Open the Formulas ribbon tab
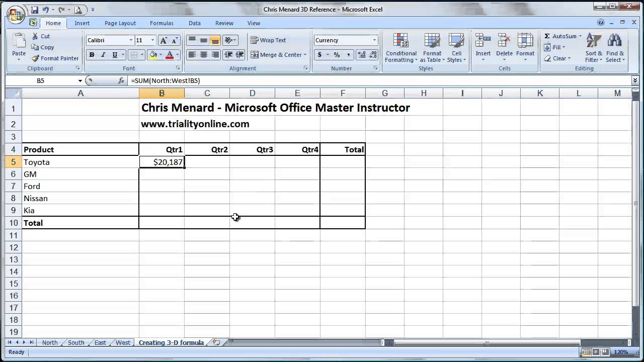This screenshot has width=644, height=362. pyautogui.click(x=162, y=23)
